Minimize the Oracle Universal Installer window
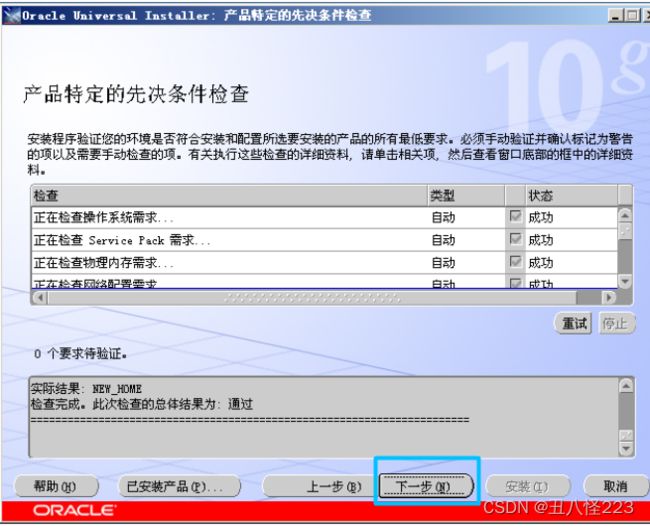This screenshot has width=650, height=526. point(615,16)
